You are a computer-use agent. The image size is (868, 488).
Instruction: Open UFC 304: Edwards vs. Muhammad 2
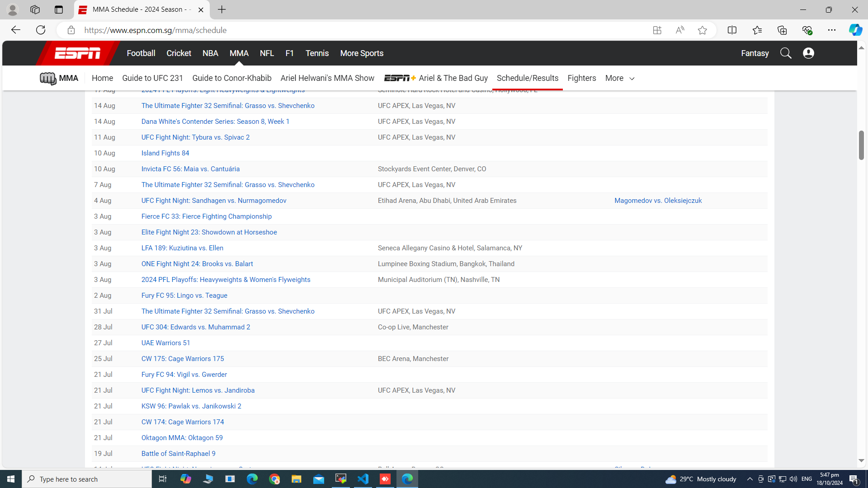195,327
